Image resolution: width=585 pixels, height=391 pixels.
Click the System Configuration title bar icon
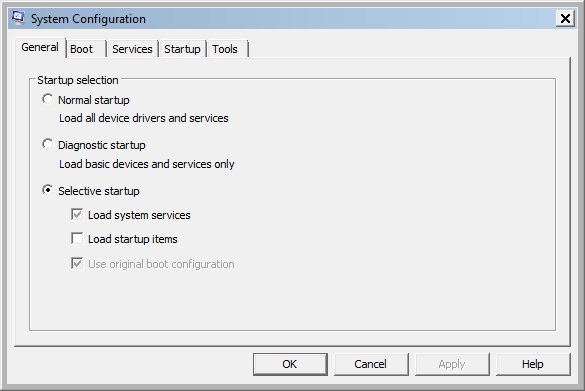pyautogui.click(x=18, y=18)
